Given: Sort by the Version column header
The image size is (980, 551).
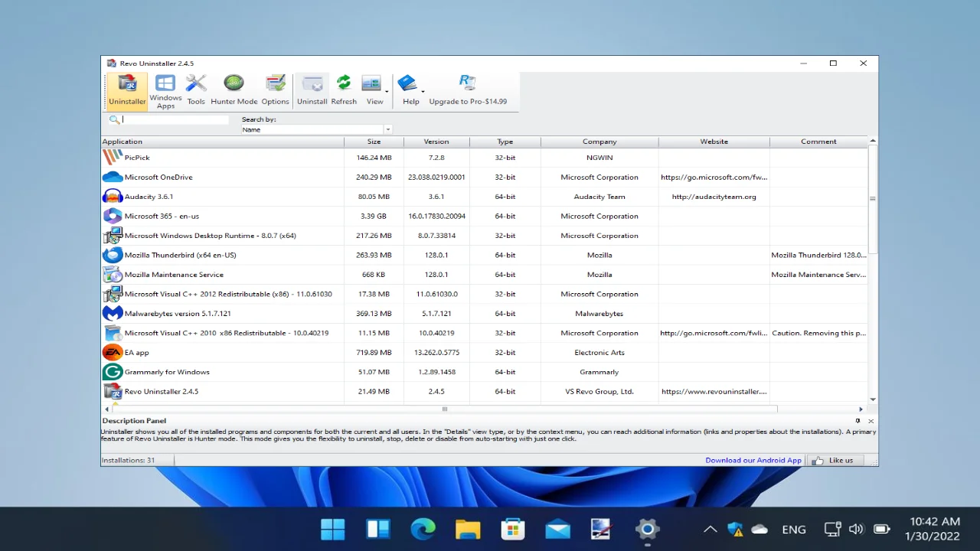Looking at the screenshot, I should coord(436,142).
